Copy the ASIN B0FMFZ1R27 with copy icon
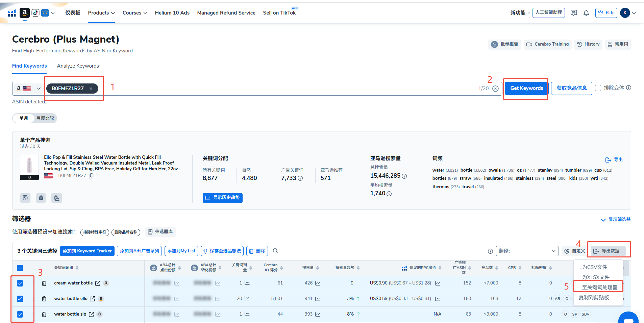644x323 pixels. pyautogui.click(x=91, y=176)
